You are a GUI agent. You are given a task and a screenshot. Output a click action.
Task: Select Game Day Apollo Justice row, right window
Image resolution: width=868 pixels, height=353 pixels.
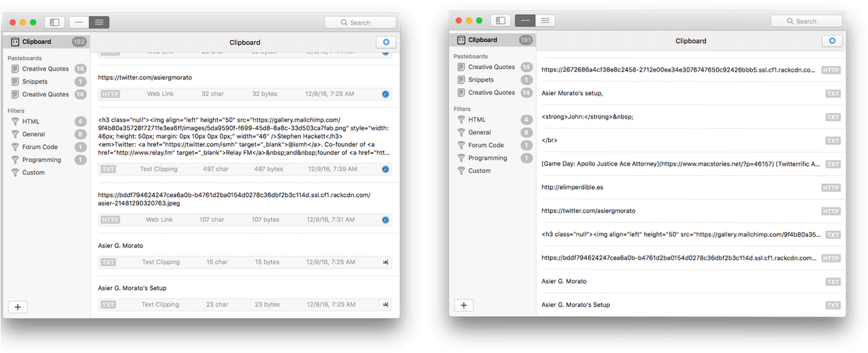click(691, 164)
